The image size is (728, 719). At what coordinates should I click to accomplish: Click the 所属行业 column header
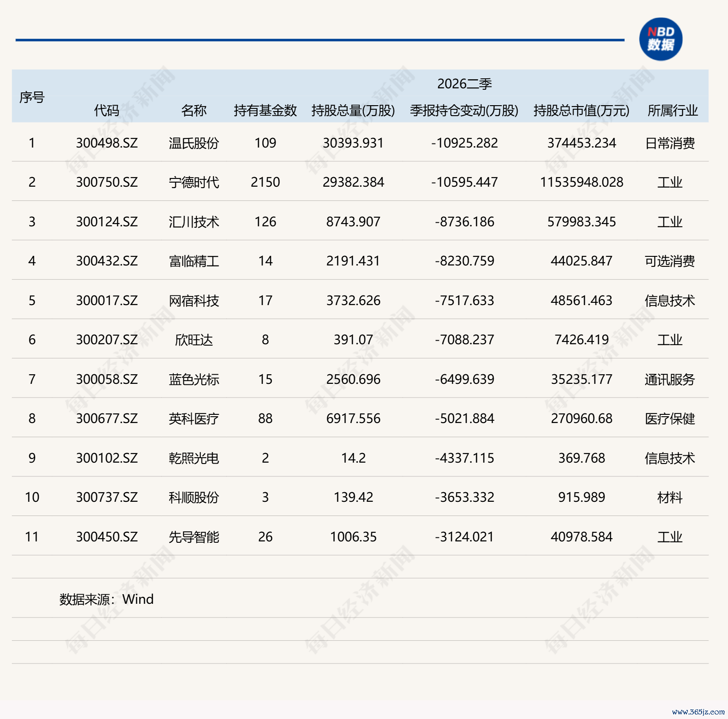673,110
